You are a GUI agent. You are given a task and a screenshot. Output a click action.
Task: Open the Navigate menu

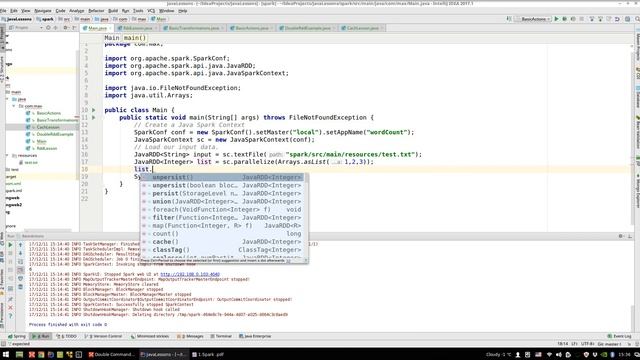pyautogui.click(x=43, y=11)
